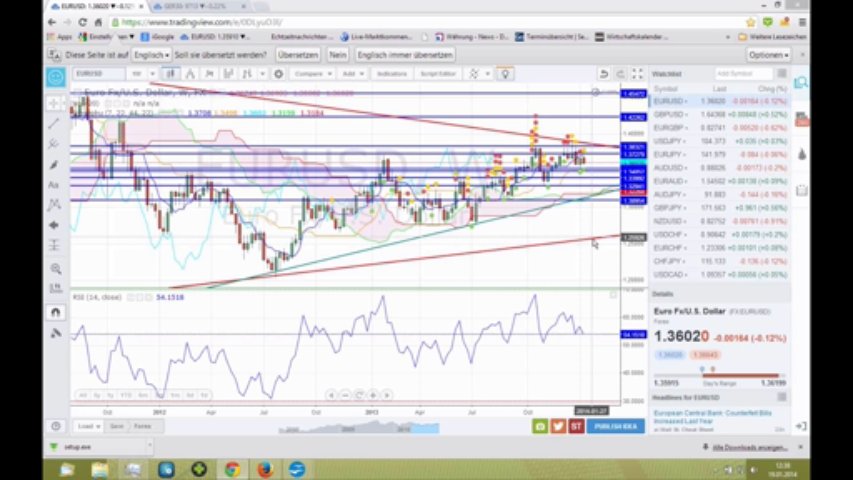The image size is (853, 480).
Task: Select the zoom magnifier tool in sidebar
Action: [55, 268]
